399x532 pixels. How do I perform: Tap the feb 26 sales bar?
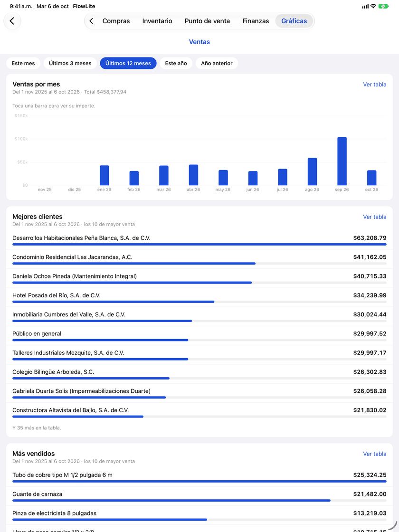134,178
